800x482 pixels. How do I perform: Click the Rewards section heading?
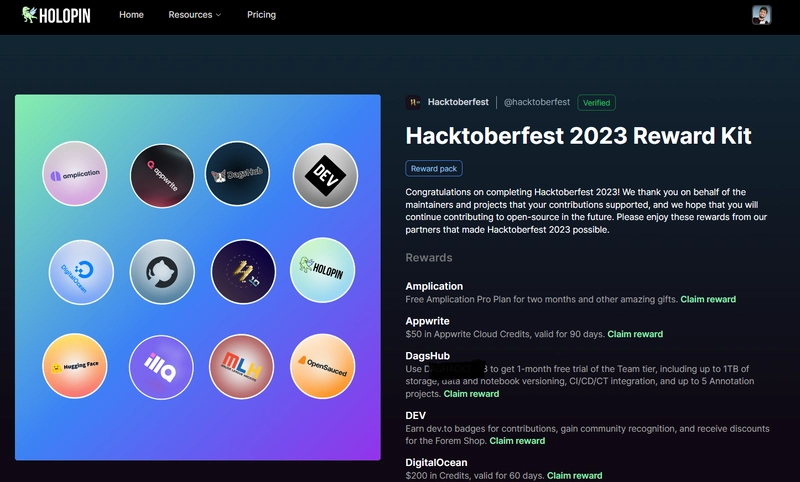pos(429,258)
